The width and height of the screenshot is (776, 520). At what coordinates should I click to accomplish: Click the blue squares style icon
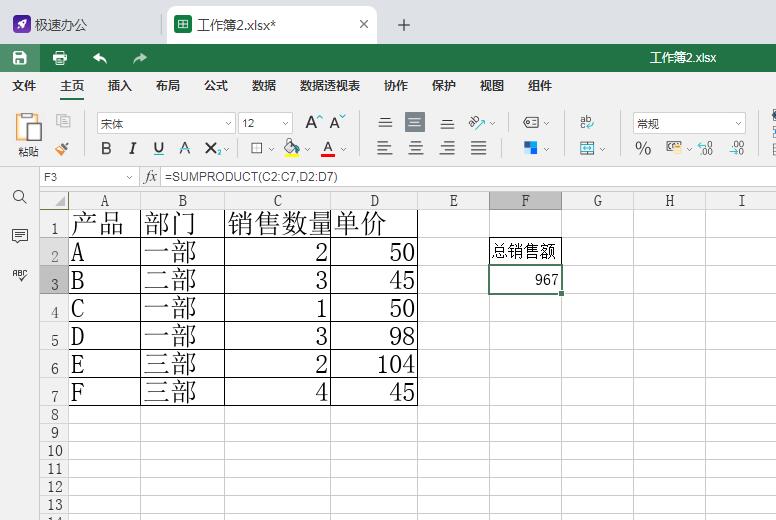click(530, 148)
